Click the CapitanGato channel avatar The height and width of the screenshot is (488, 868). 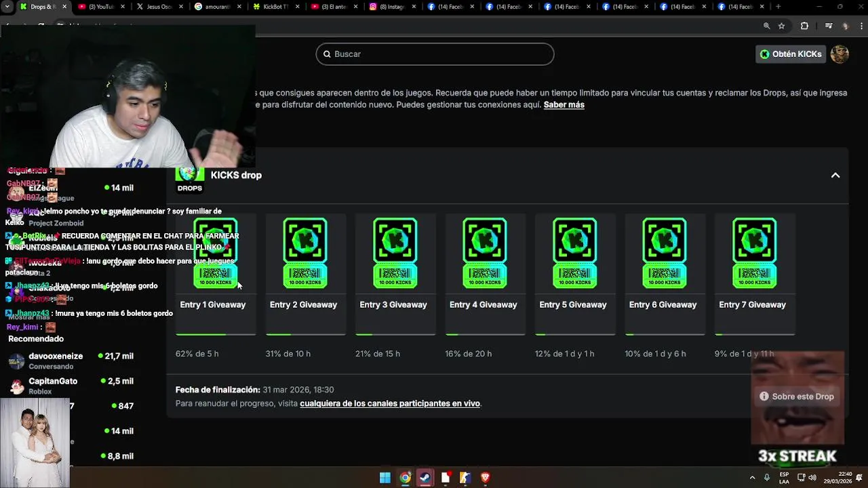[x=16, y=386]
